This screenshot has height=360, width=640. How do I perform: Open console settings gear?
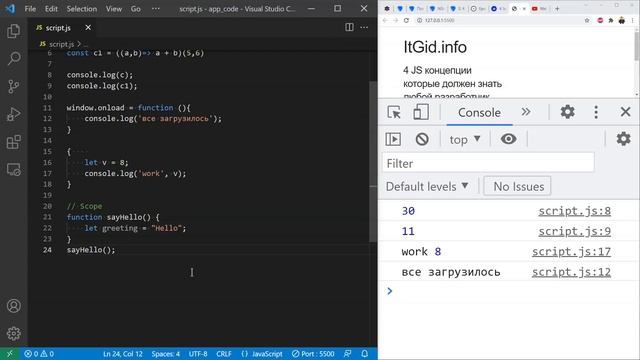623,139
